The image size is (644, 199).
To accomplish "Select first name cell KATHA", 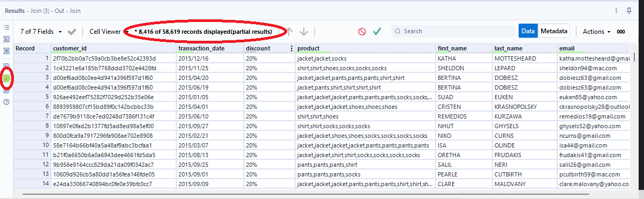I will [463, 58].
